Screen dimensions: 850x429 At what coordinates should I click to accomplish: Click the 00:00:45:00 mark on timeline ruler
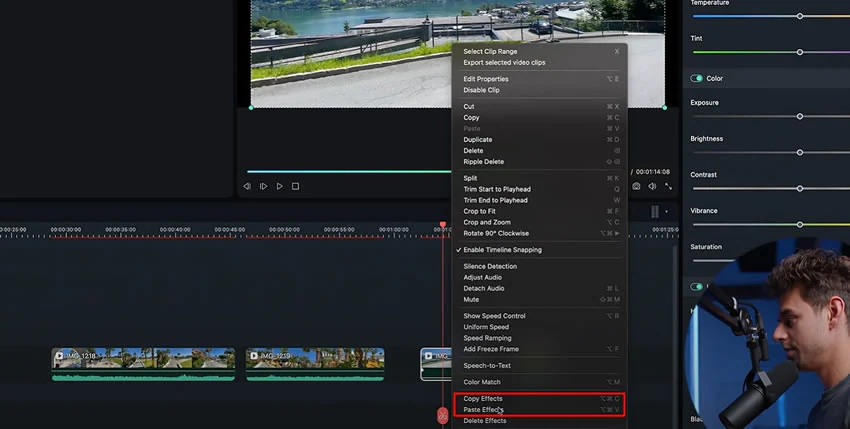tap(229, 230)
